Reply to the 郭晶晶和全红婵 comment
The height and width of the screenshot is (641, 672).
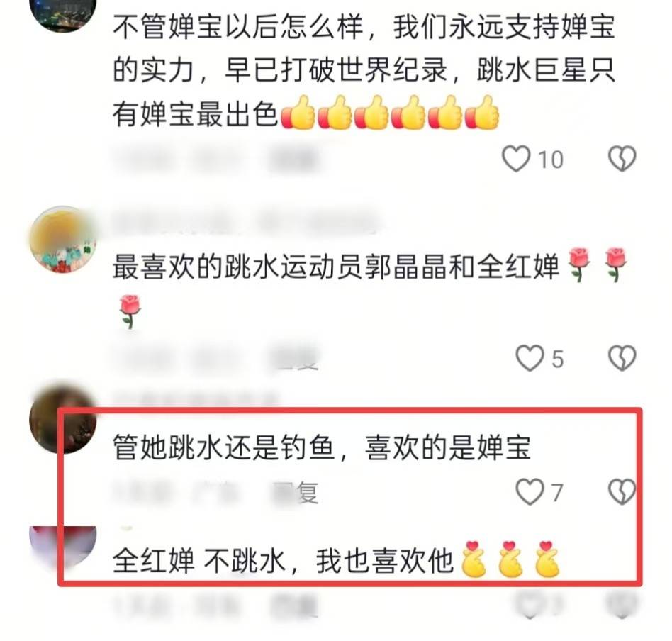296,358
